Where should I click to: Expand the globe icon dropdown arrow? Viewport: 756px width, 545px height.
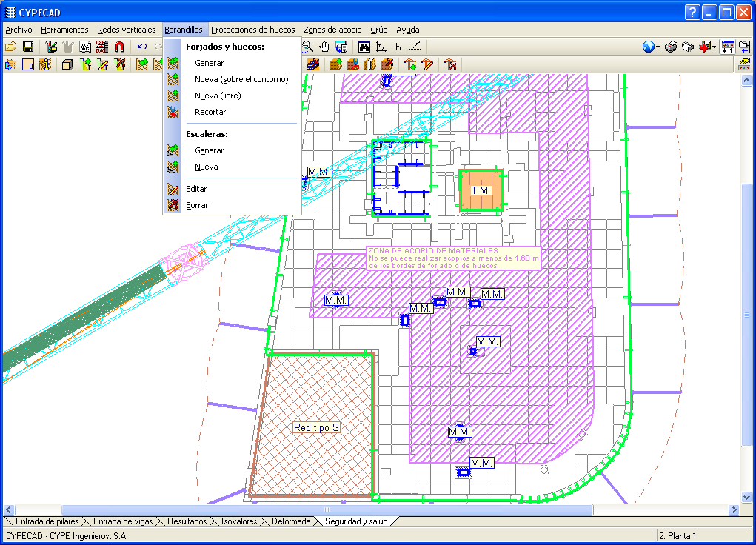(658, 47)
